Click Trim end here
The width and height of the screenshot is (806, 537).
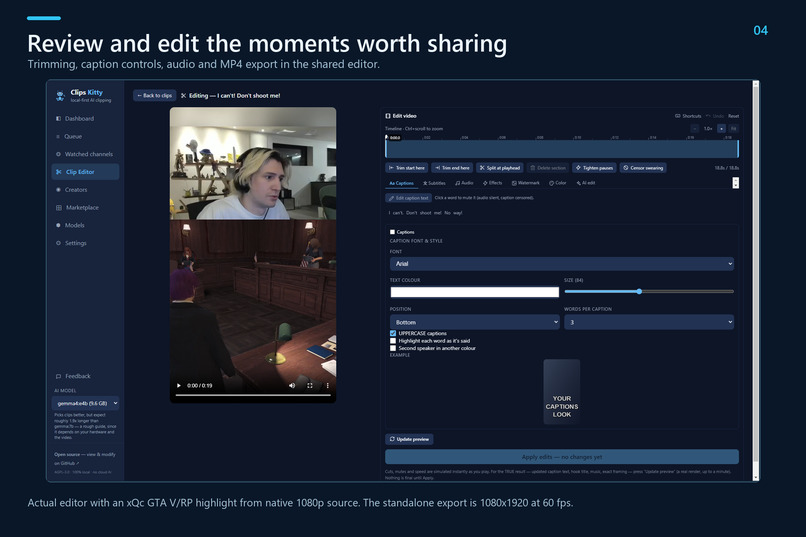point(452,168)
